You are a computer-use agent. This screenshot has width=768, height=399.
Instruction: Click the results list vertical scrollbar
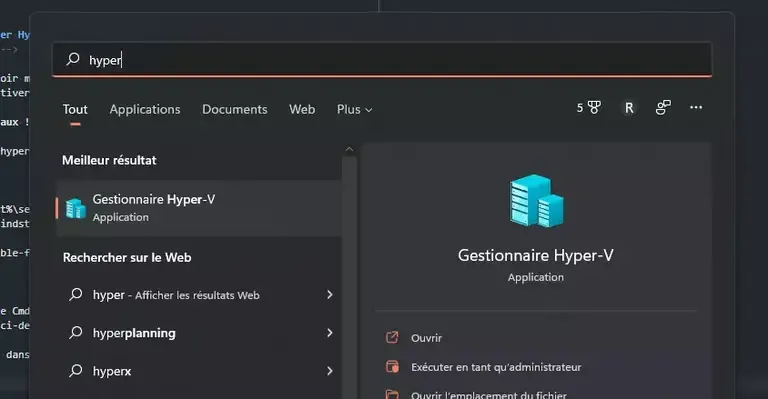click(349, 277)
